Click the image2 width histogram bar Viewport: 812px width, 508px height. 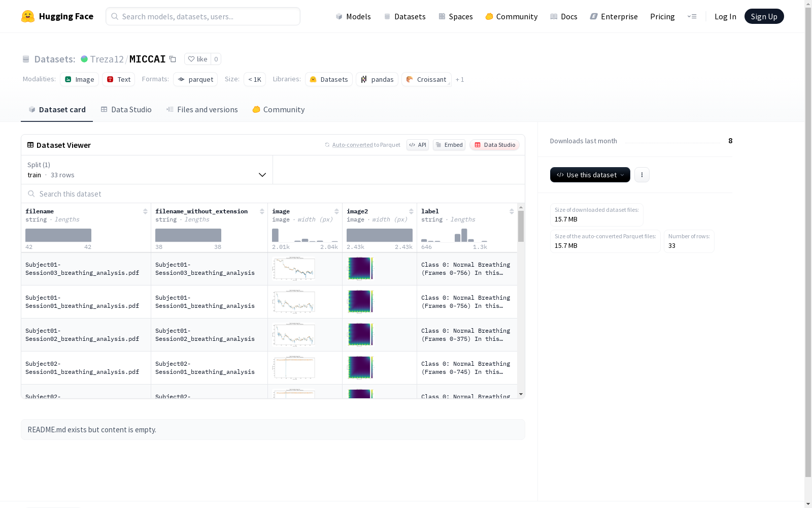(x=380, y=235)
